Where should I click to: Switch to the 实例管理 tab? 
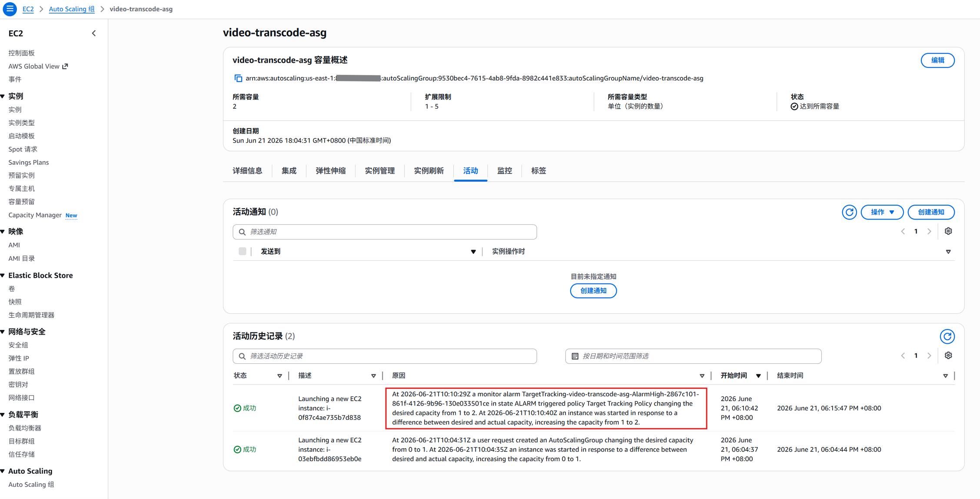click(x=380, y=171)
